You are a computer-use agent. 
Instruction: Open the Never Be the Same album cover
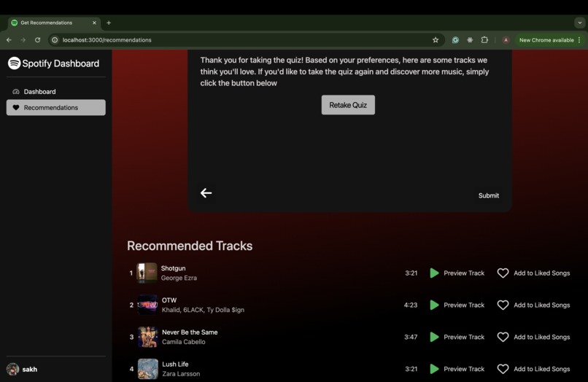point(148,337)
